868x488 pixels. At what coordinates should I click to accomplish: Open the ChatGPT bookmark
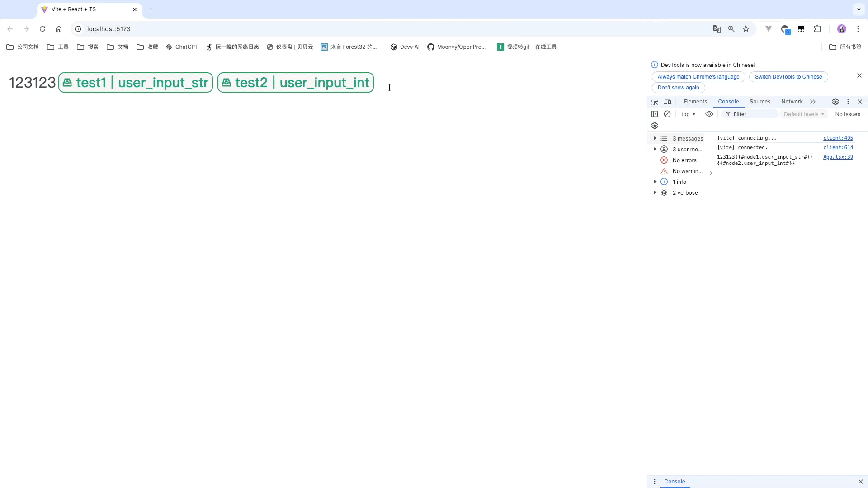point(182,47)
